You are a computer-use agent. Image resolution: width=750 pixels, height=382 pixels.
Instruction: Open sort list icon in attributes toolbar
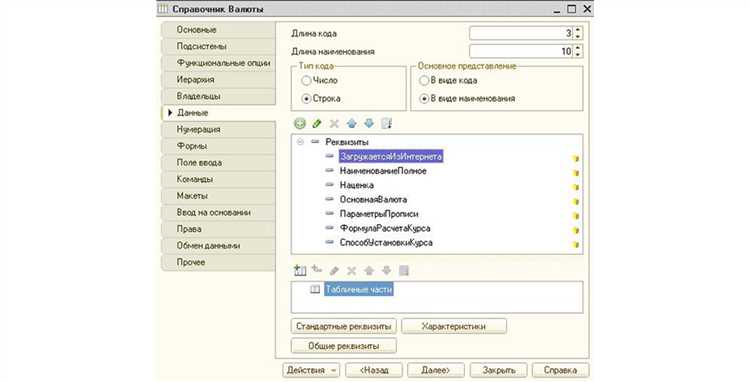click(x=386, y=124)
